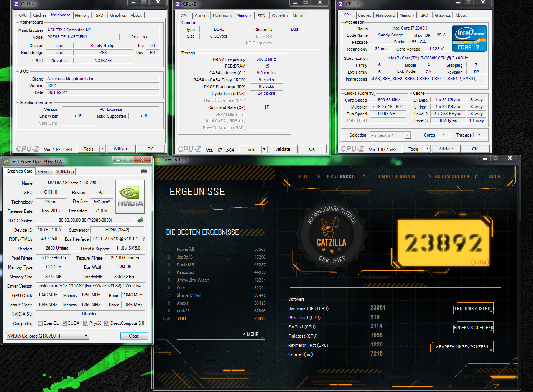533x392 pixels.
Task: Click YOU row score 23892 in list
Action: click(260, 318)
